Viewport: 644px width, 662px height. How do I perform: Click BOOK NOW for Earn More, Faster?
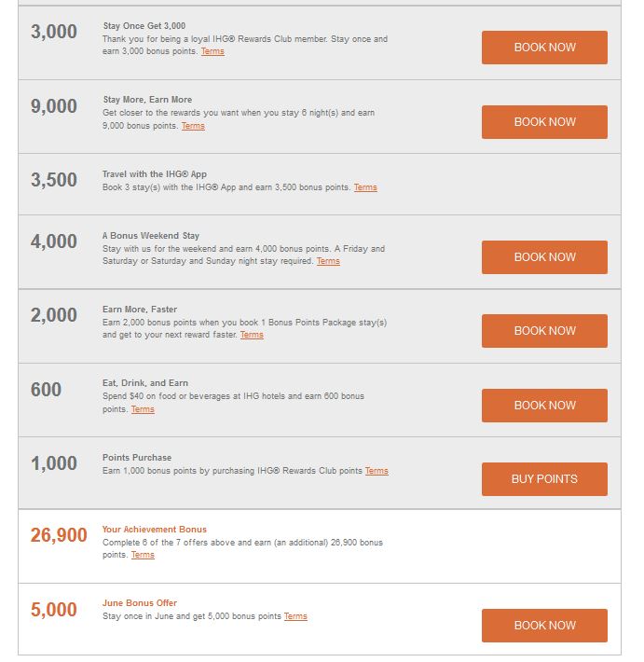(x=544, y=331)
